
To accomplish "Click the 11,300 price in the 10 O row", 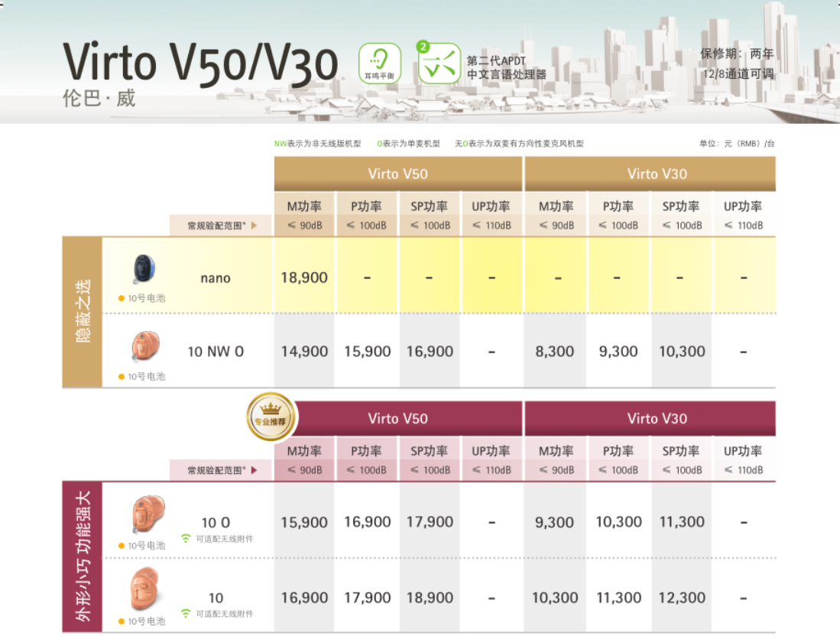I will [682, 522].
